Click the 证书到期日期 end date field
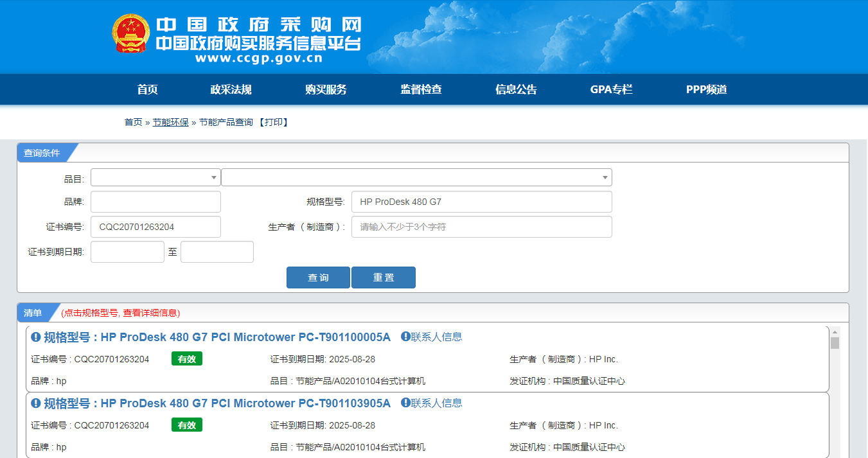Screen dimensions: 868x458 [x=217, y=252]
